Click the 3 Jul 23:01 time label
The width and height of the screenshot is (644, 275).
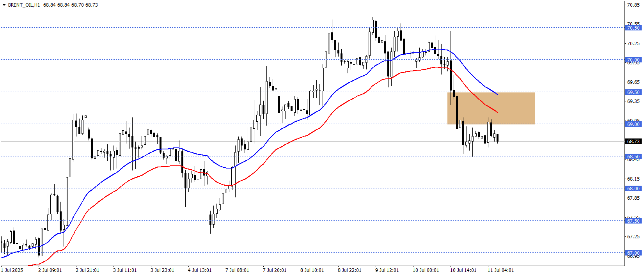point(162,270)
